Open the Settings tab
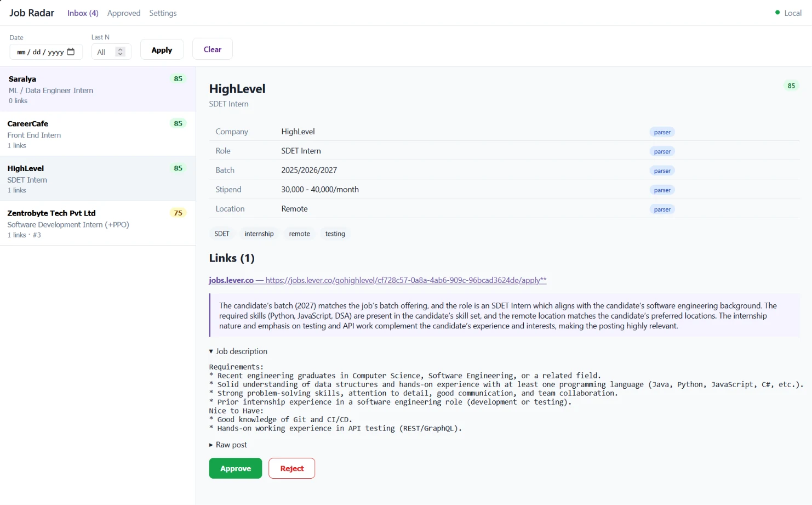The height and width of the screenshot is (505, 812). 163,13
